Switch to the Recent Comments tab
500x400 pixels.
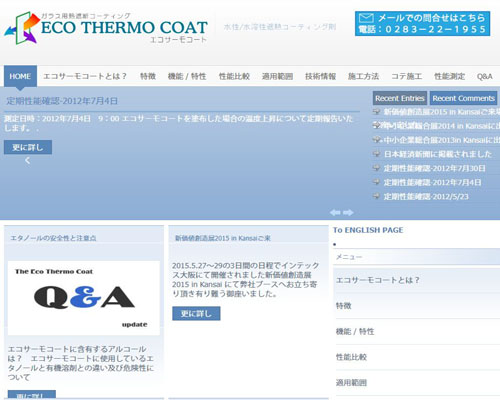click(x=463, y=98)
